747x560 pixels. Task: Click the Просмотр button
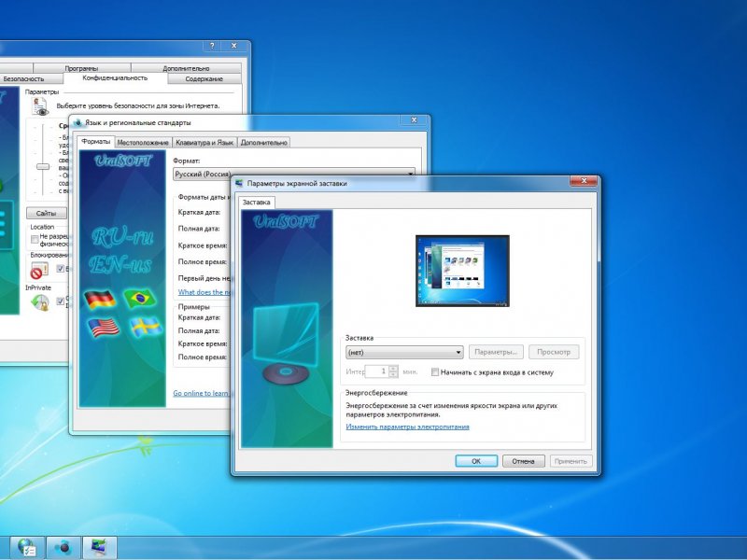click(554, 352)
